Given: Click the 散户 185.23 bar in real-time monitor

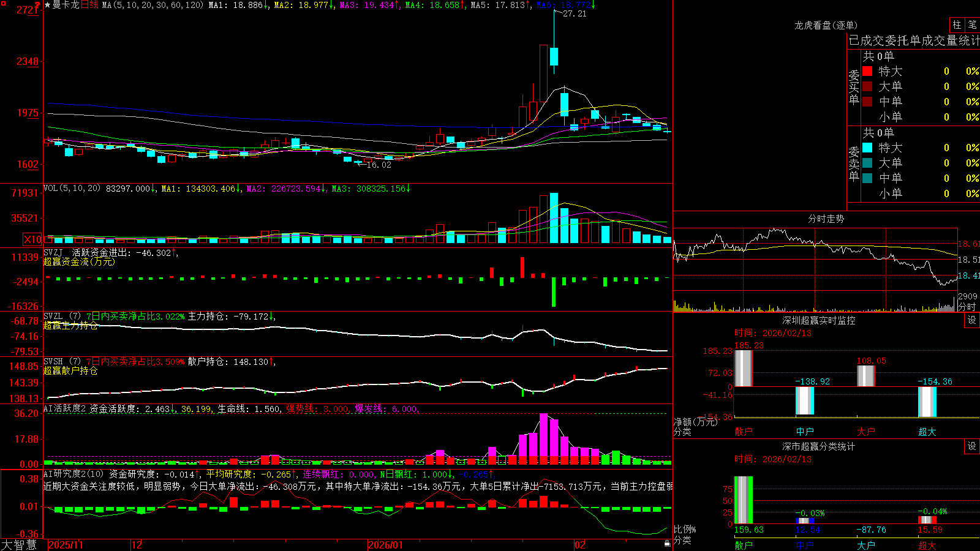Looking at the screenshot, I should coord(744,368).
